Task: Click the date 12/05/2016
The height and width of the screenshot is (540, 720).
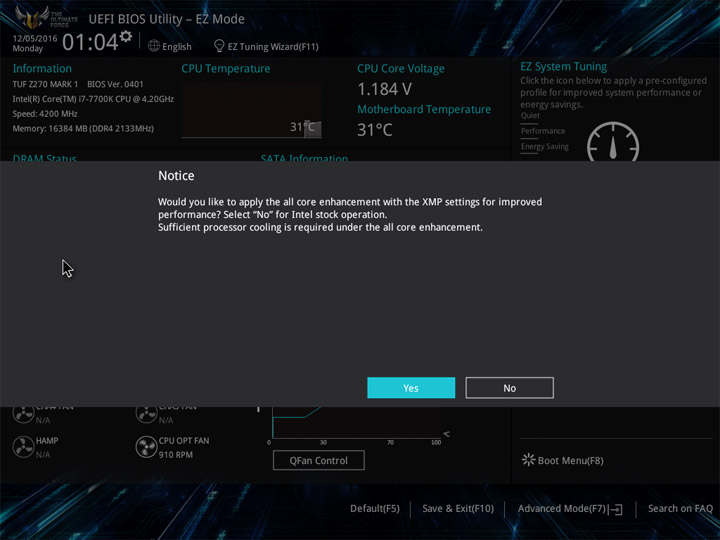Action: point(35,38)
